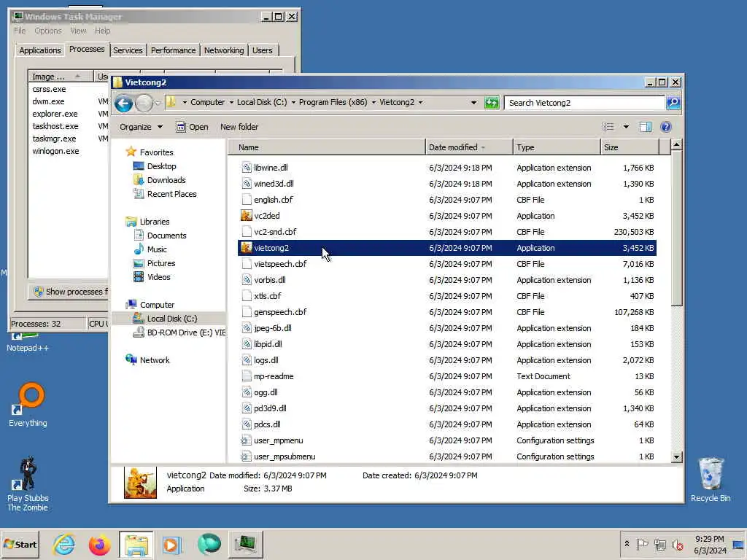Switch to Networking tab in Task Manager
The height and width of the screenshot is (560, 747).
click(224, 50)
